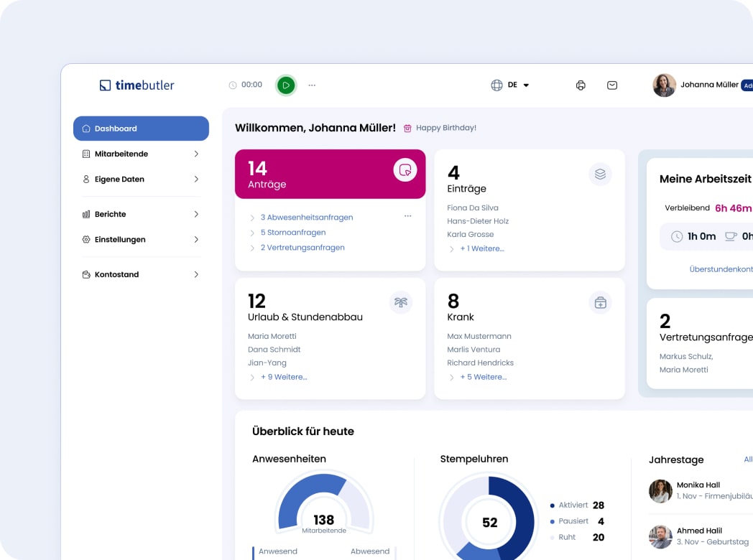Click Johanna Müller's profile avatar
Screen dimensions: 753x560
[x=664, y=85]
